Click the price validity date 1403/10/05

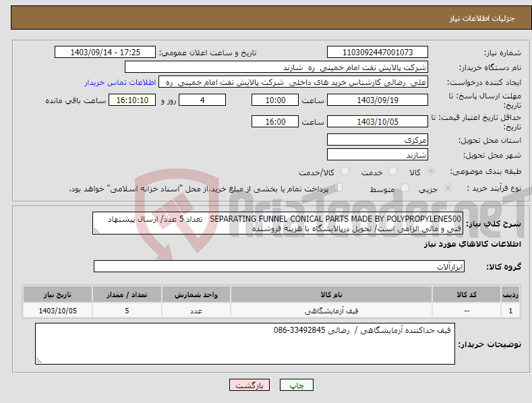378,121
